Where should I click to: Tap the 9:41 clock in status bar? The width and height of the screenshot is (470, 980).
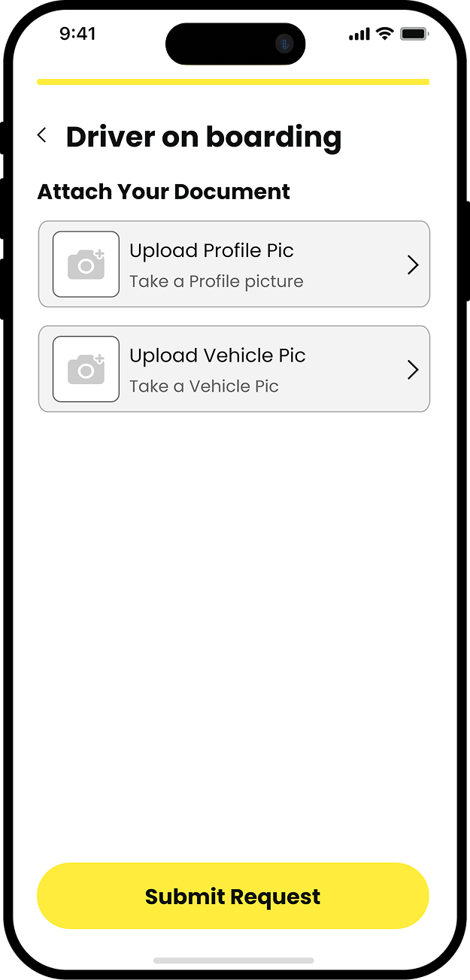tap(77, 34)
